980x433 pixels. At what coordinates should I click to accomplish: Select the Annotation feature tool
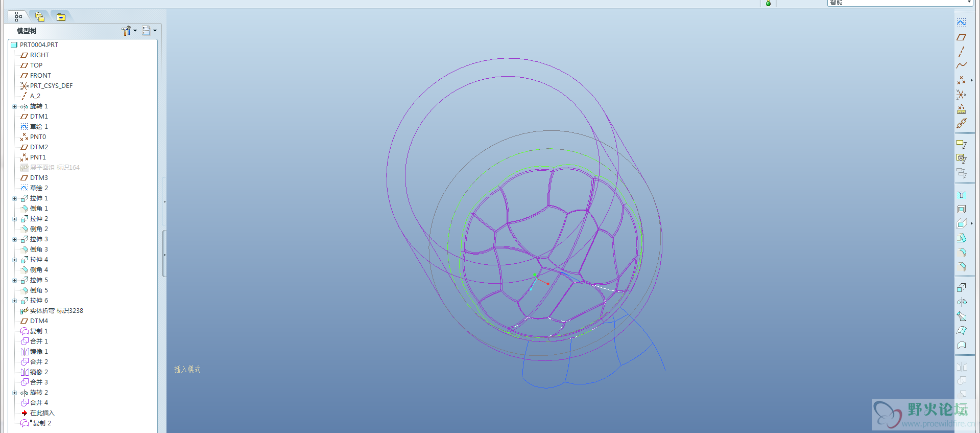pyautogui.click(x=961, y=144)
